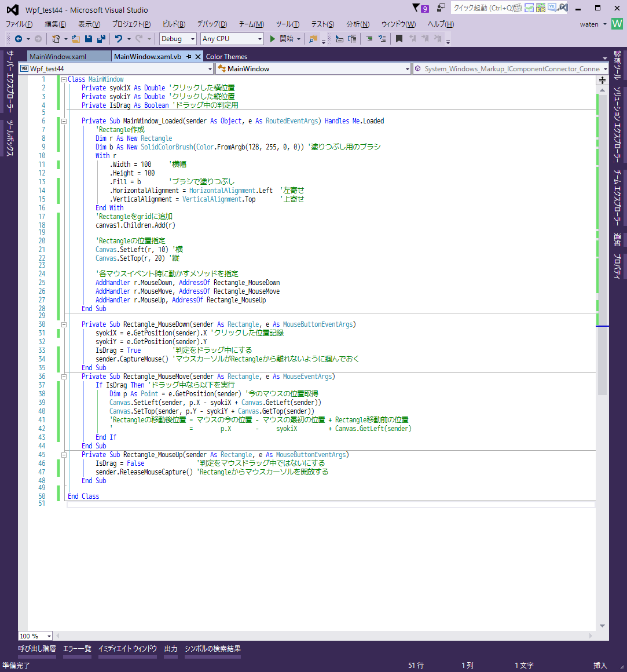Open the waten account dropdown
The image size is (627, 672).
pyautogui.click(x=605, y=24)
